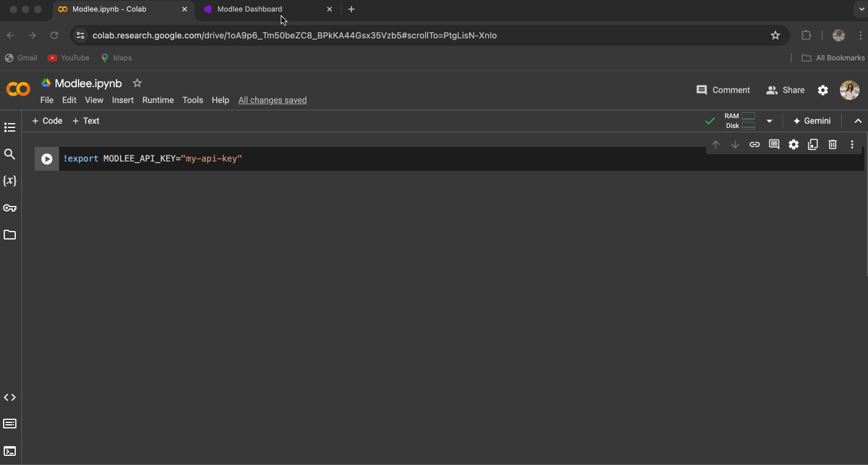Close the Modlee Dashboard tab
868x465 pixels.
(330, 9)
